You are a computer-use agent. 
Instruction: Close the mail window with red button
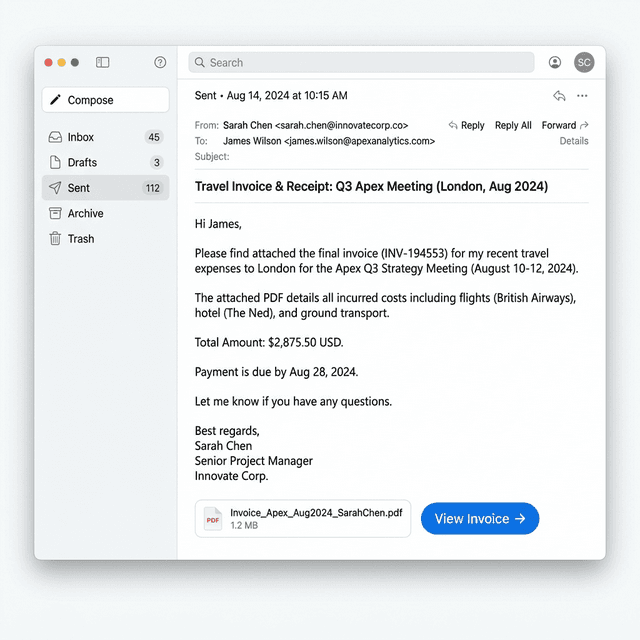click(48, 62)
